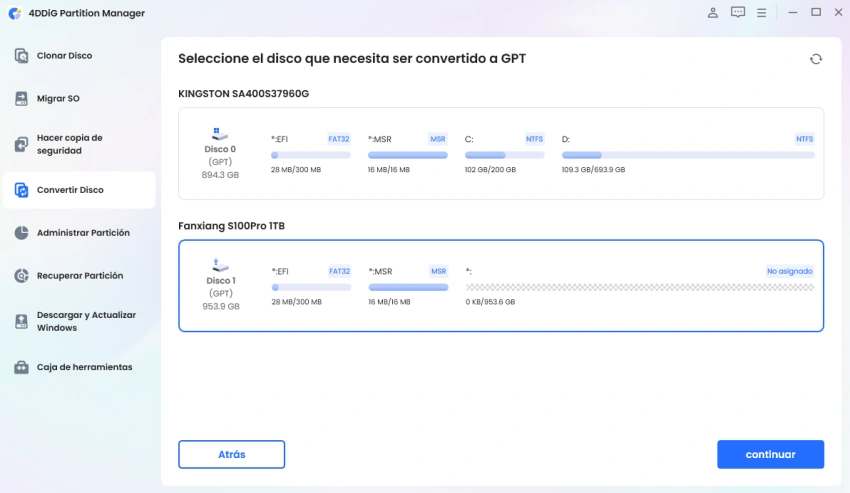Open the hamburger menu icon
Viewport: 850px width, 493px height.
761,12
